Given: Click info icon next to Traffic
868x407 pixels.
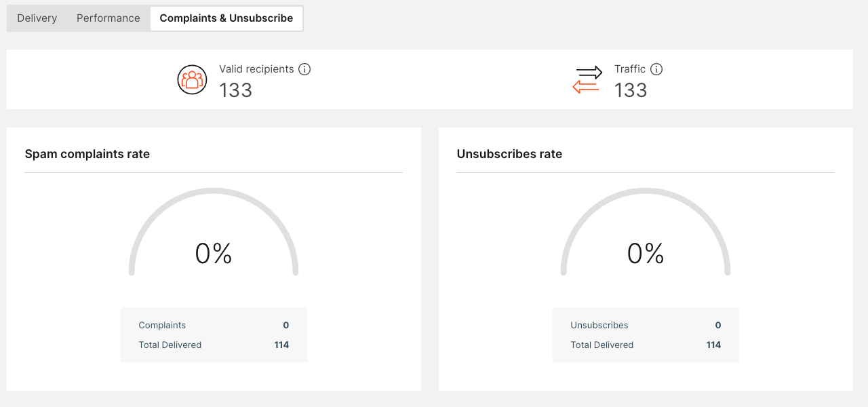Looking at the screenshot, I should tap(656, 69).
